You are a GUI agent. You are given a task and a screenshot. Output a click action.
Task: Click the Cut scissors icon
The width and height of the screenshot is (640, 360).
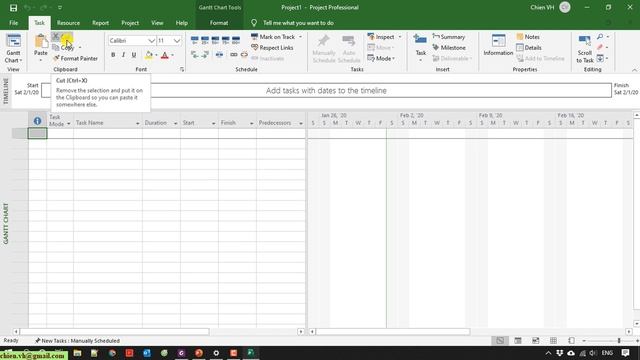tap(56, 37)
